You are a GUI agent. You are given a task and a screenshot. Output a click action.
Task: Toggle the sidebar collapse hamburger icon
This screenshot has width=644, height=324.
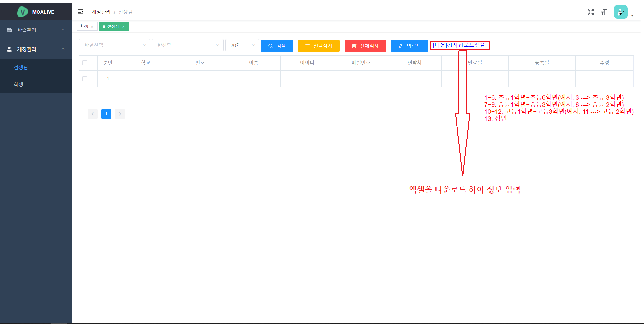point(80,12)
